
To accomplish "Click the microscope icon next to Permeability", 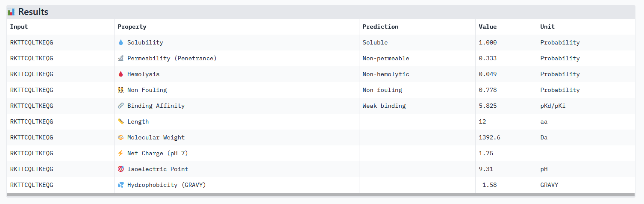I will pos(121,58).
